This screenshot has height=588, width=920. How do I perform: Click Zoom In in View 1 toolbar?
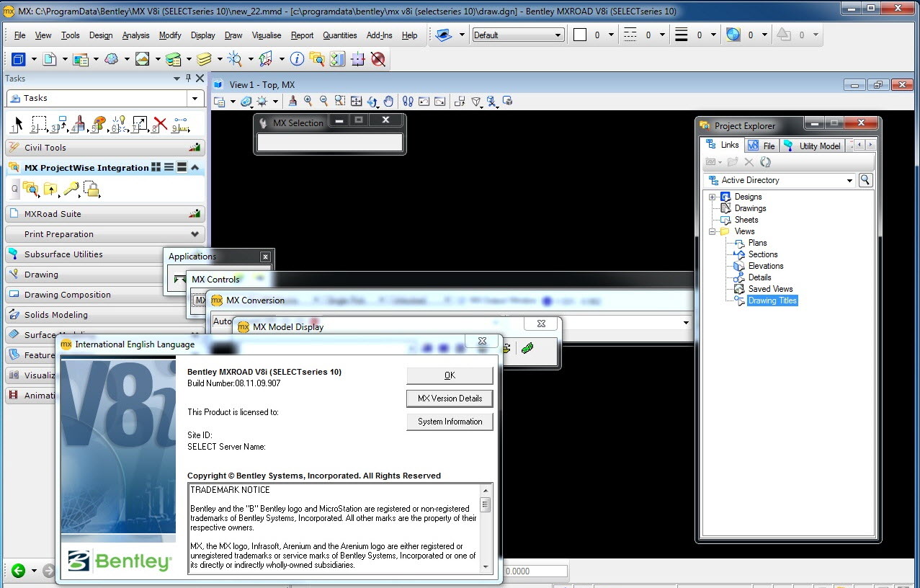[x=308, y=102]
